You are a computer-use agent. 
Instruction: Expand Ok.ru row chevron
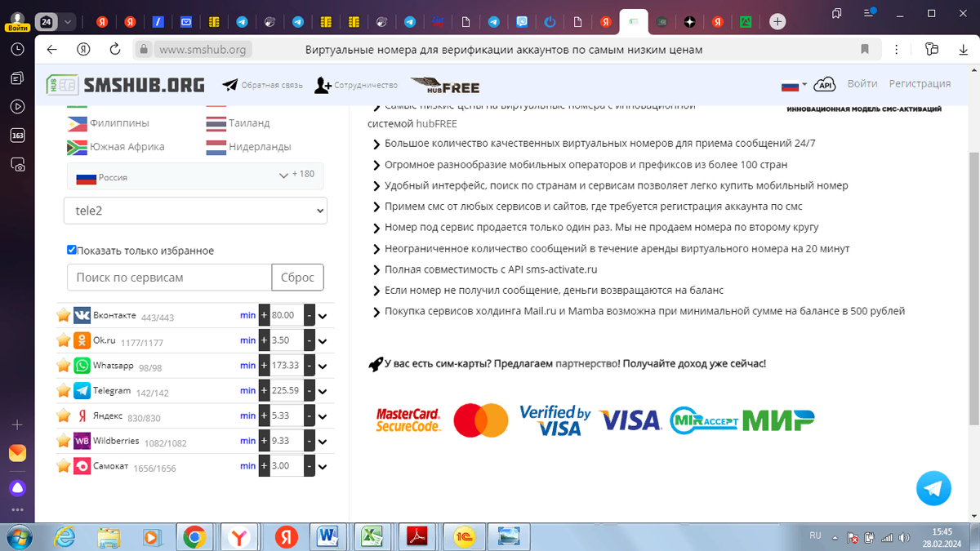tap(323, 341)
